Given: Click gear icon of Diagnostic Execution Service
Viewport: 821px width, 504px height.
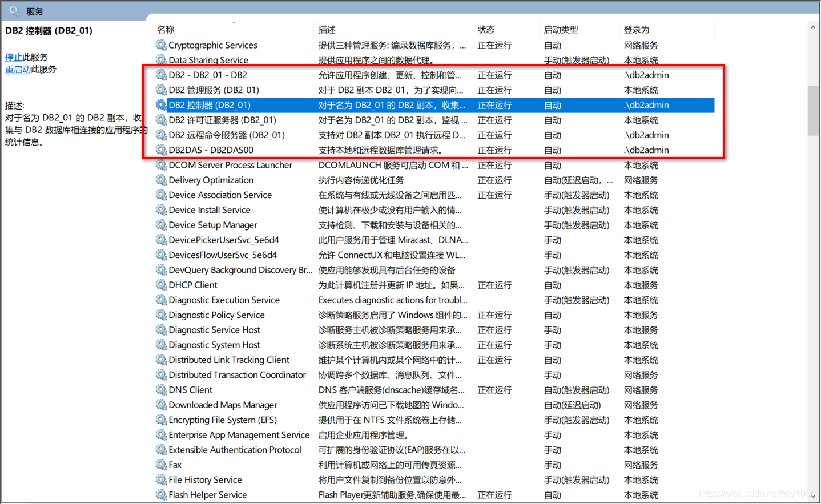Looking at the screenshot, I should pos(161,300).
